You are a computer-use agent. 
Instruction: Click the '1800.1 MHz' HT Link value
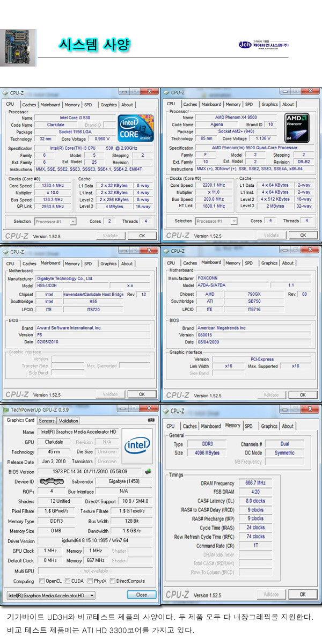click(213, 206)
